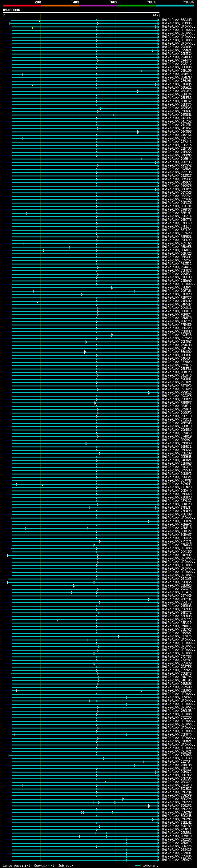Select hit label UniRef100_Q6H7T6

177,220
